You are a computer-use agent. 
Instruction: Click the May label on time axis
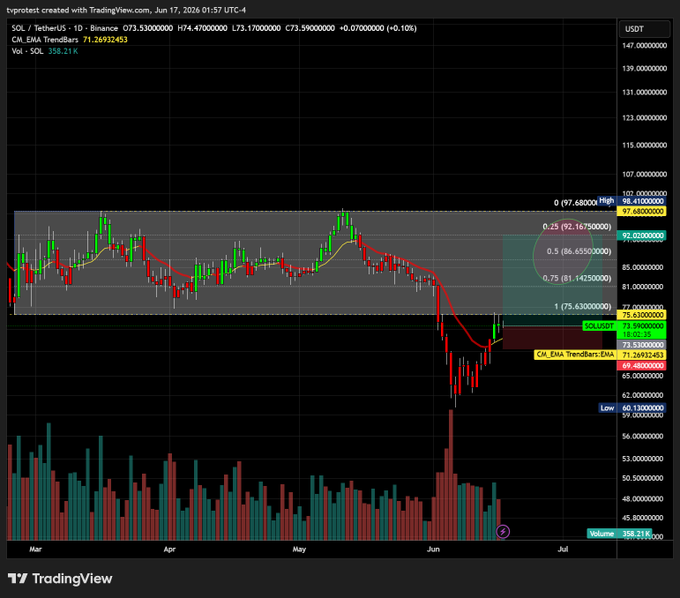[x=299, y=549]
